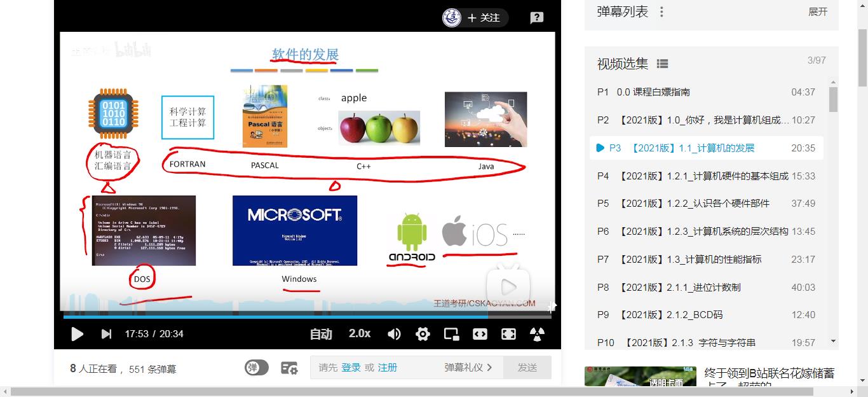The height and width of the screenshot is (397, 868).
Task: Toggle the danmaku 弹 switch
Action: click(257, 368)
